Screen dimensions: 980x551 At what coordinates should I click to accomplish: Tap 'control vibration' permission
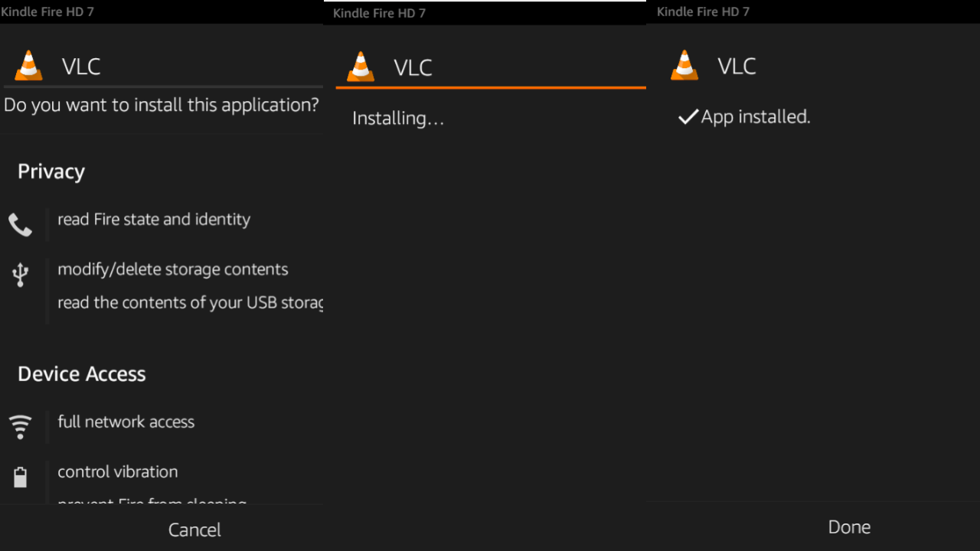118,471
